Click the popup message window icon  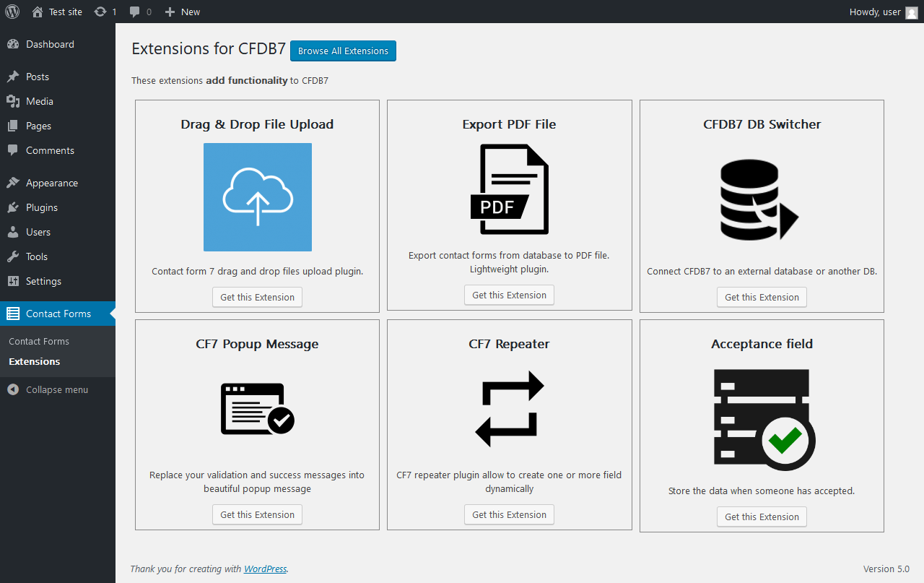(x=257, y=408)
